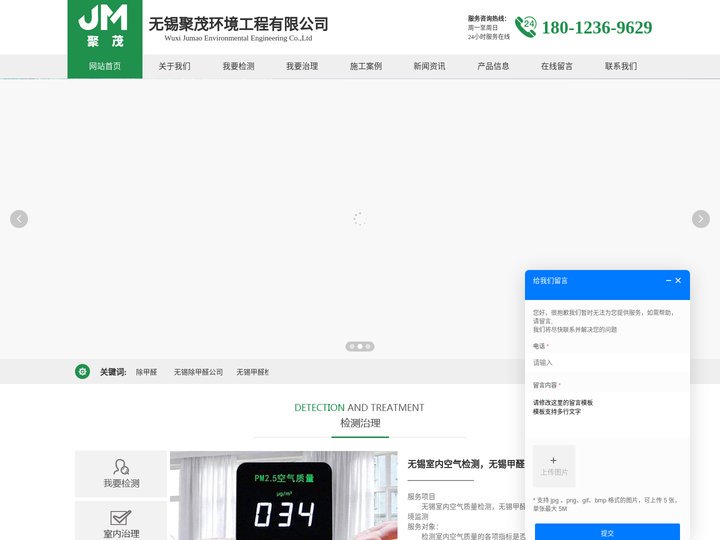This screenshot has width=720, height=540.
Task: Click the PM2.5 空气质量 monitor image
Action: pos(284,495)
